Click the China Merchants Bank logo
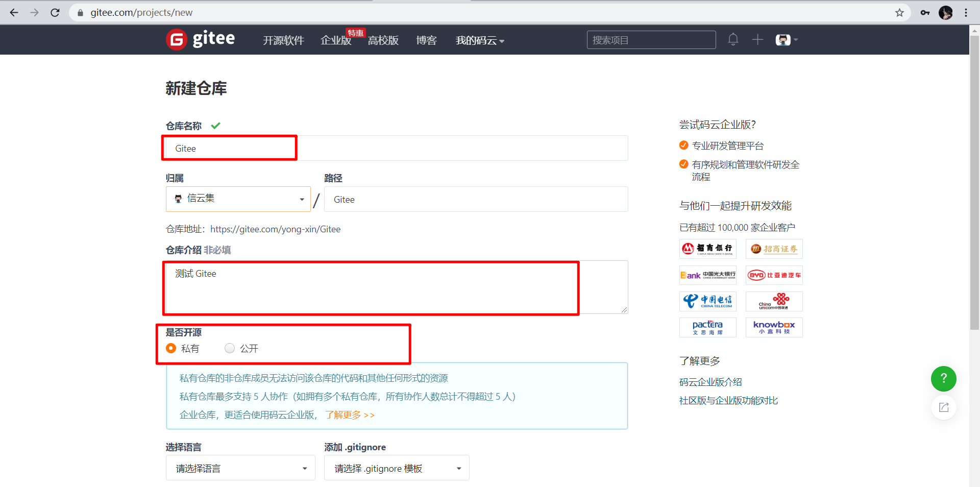Screen dimensions: 980x487 pos(707,249)
